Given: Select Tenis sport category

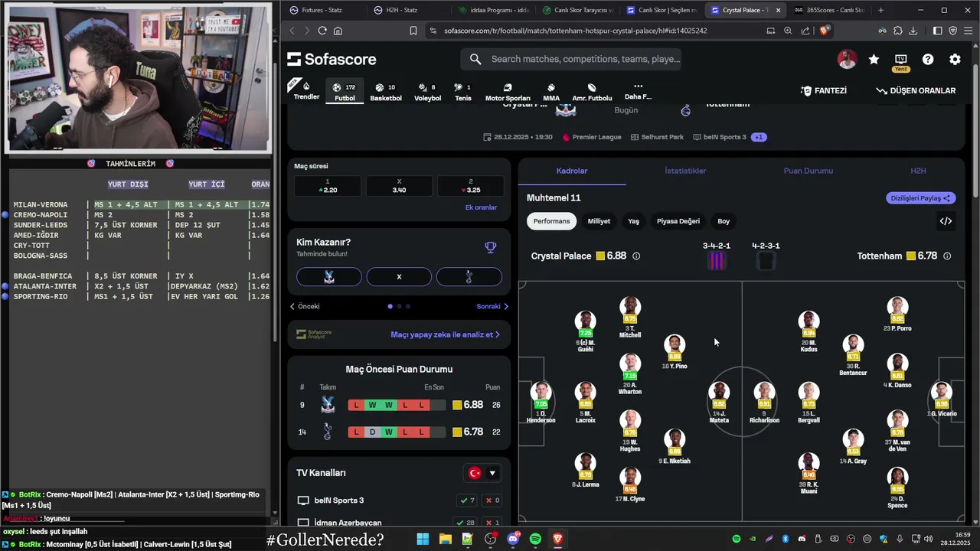Looking at the screenshot, I should click(463, 92).
